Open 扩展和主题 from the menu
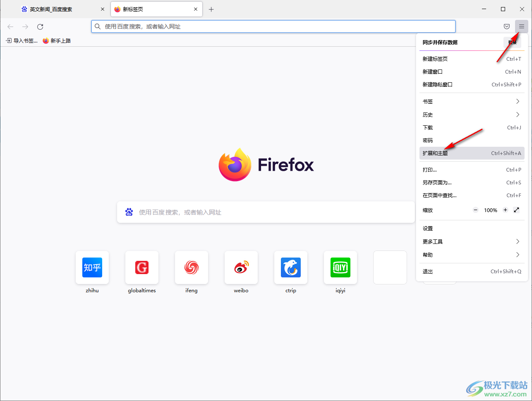 tap(472, 153)
